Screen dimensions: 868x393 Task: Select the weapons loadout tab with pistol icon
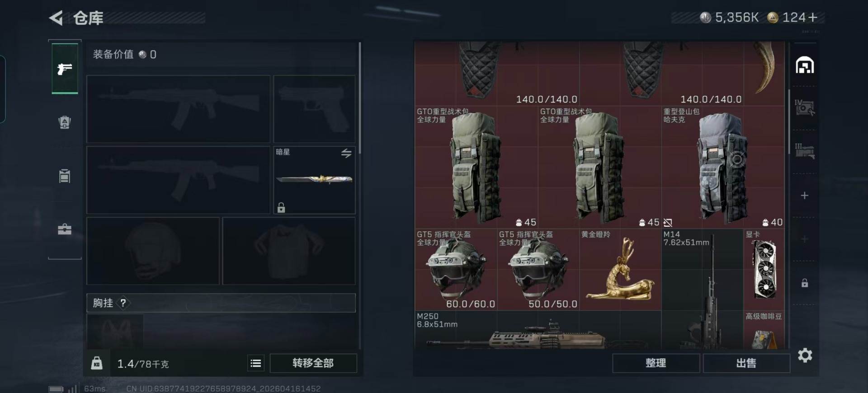tap(65, 69)
